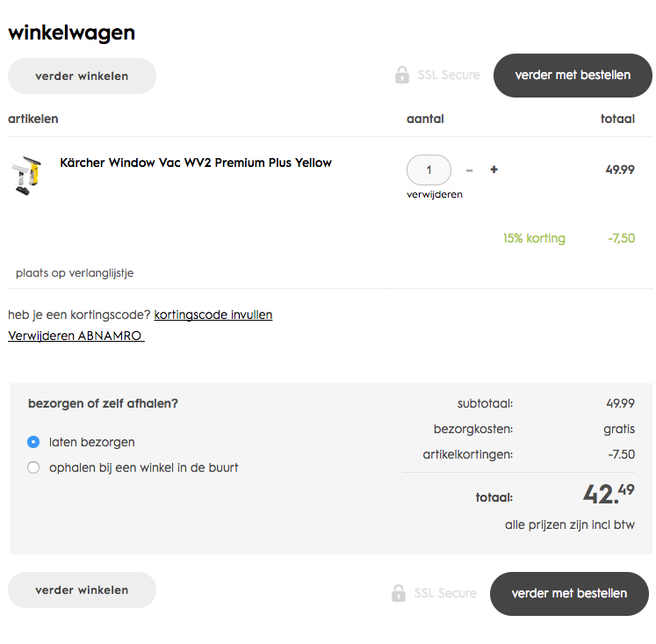Viewport: 656px width, 644px height.
Task: Click the bottom 'SSL Secure' text label
Action: point(445,593)
